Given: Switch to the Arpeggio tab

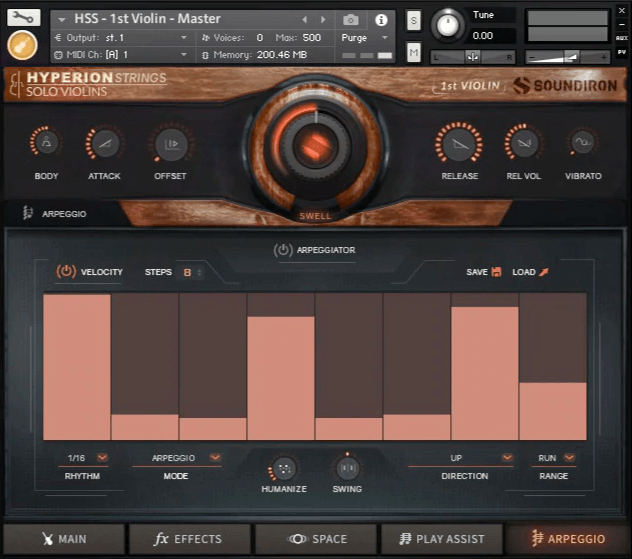Looking at the screenshot, I should pyautogui.click(x=568, y=539).
